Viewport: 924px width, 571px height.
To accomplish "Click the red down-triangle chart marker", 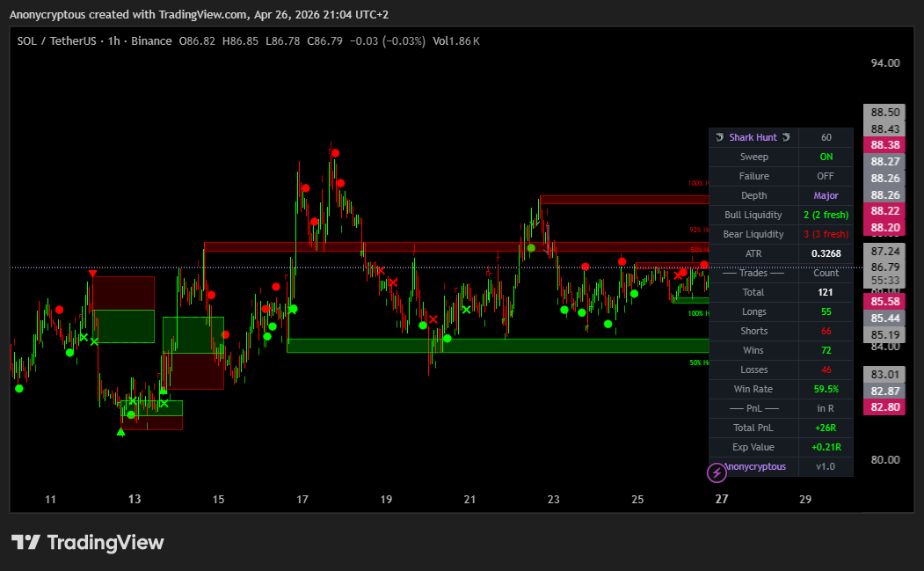I will 92,273.
